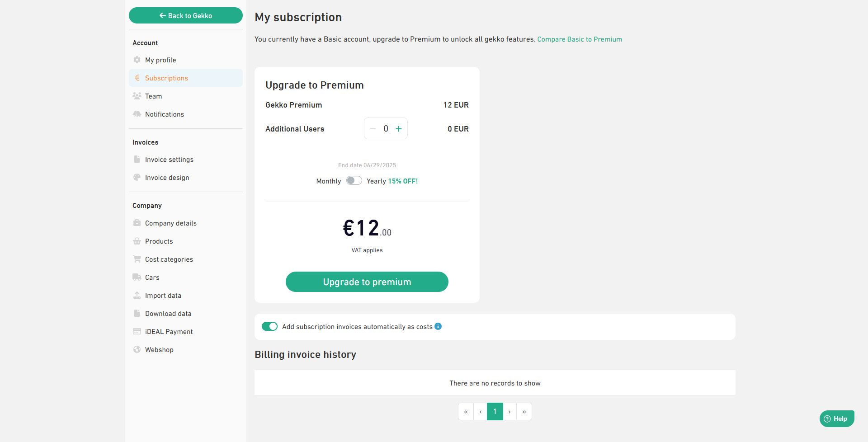Viewport: 868px width, 442px height.
Task: Click the gear icon beside My profile
Action: [137, 60]
